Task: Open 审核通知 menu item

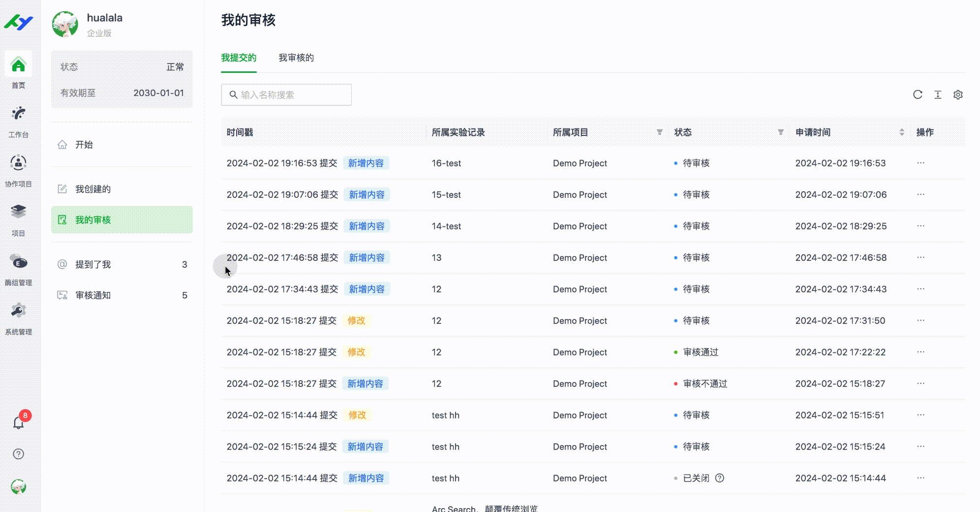Action: tap(93, 295)
